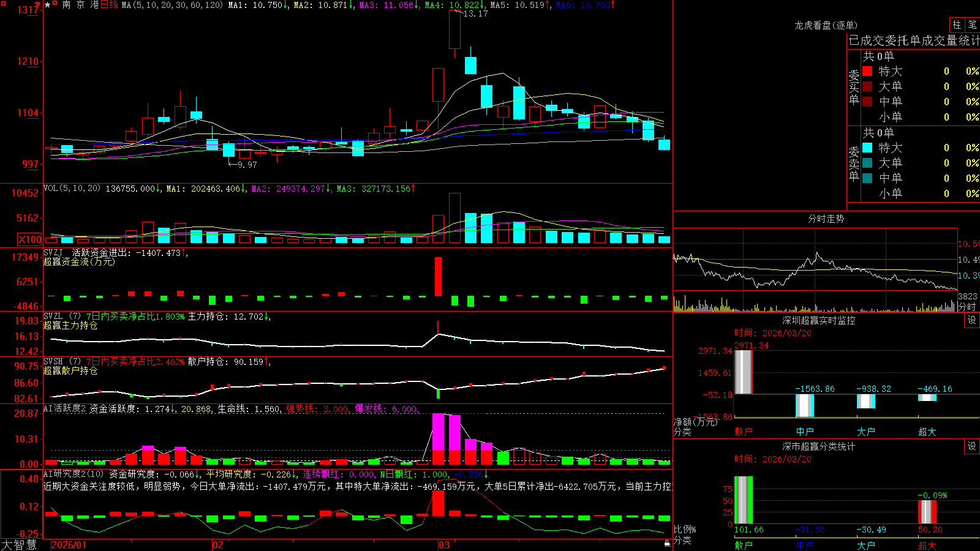
Task: Click the 2971.34 散户 bar in 深圳超赢实时监控
Action: (x=743, y=372)
